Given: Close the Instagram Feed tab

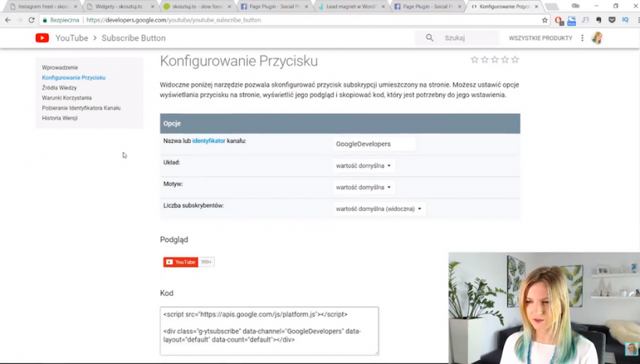Looking at the screenshot, I should coord(76,6).
